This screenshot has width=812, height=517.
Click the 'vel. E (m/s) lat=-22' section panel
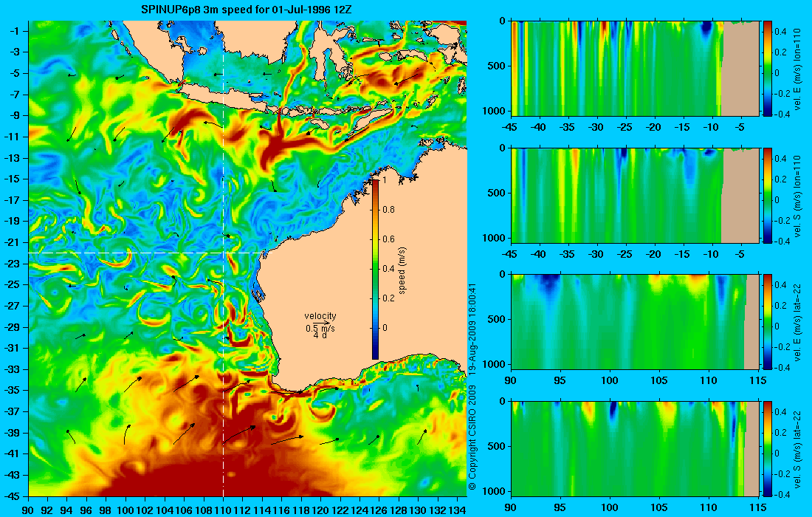636,322
